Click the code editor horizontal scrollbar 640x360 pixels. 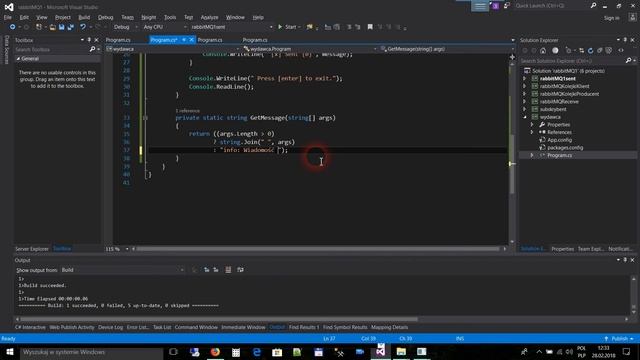point(318,249)
